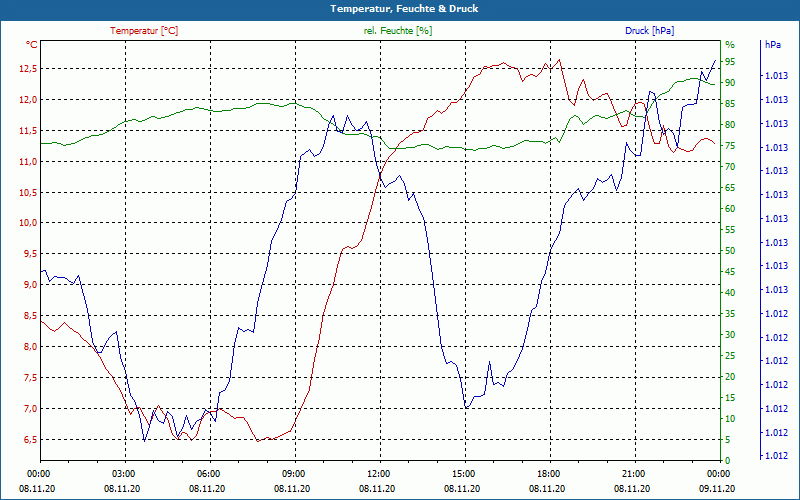Click humidity axis value "40"
This screenshot has height=500, width=800.
(x=730, y=293)
